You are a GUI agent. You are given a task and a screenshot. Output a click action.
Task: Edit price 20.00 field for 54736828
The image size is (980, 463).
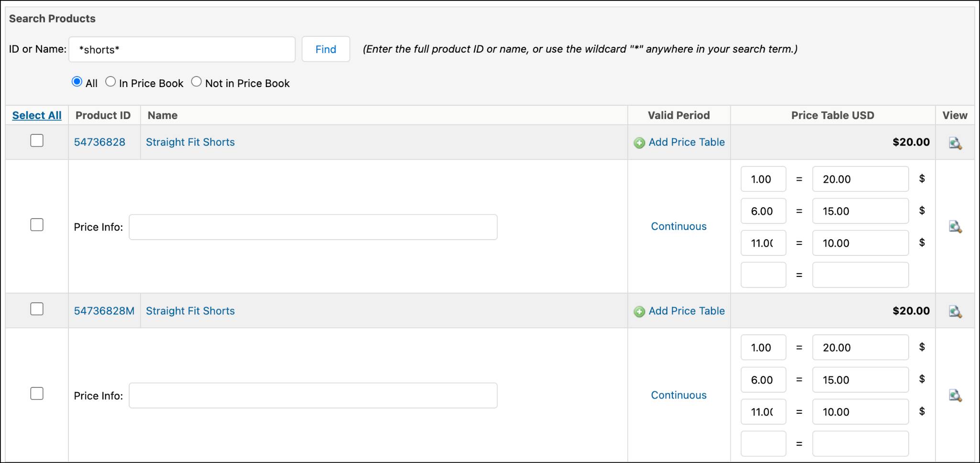(860, 179)
